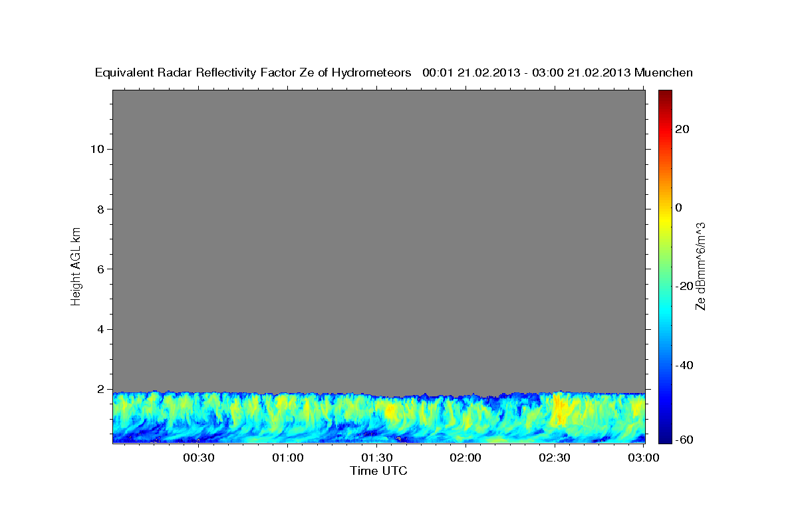Screen dimensions: 798x532
Task: Click the plot title 'Equivalent Radar Reflectivity Factor Ze of Hydrometeors'
Action: [253, 72]
